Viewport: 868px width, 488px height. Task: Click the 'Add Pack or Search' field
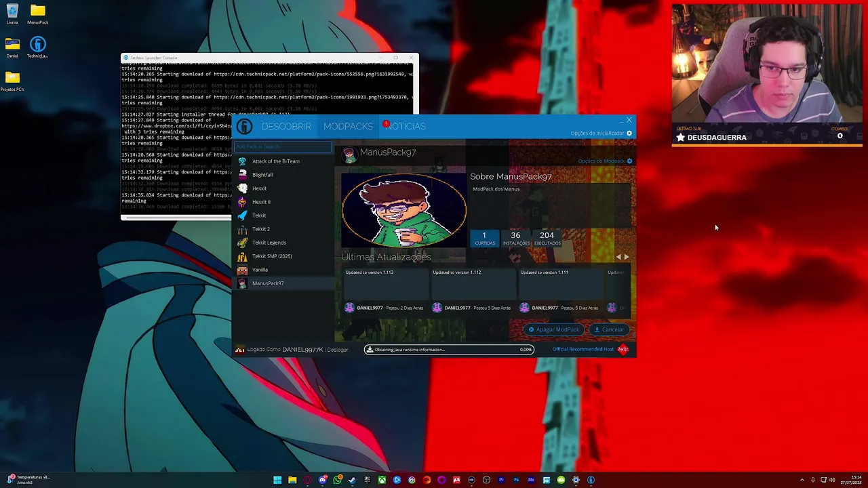pos(283,146)
